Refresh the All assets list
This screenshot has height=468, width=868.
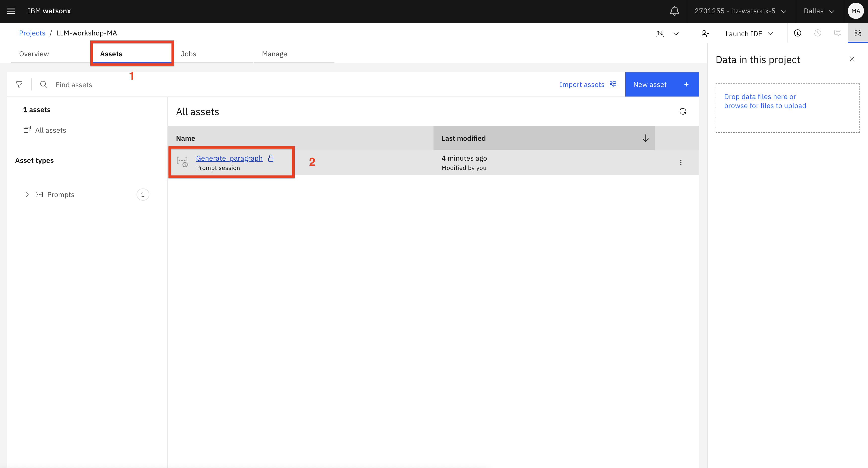[x=683, y=112]
